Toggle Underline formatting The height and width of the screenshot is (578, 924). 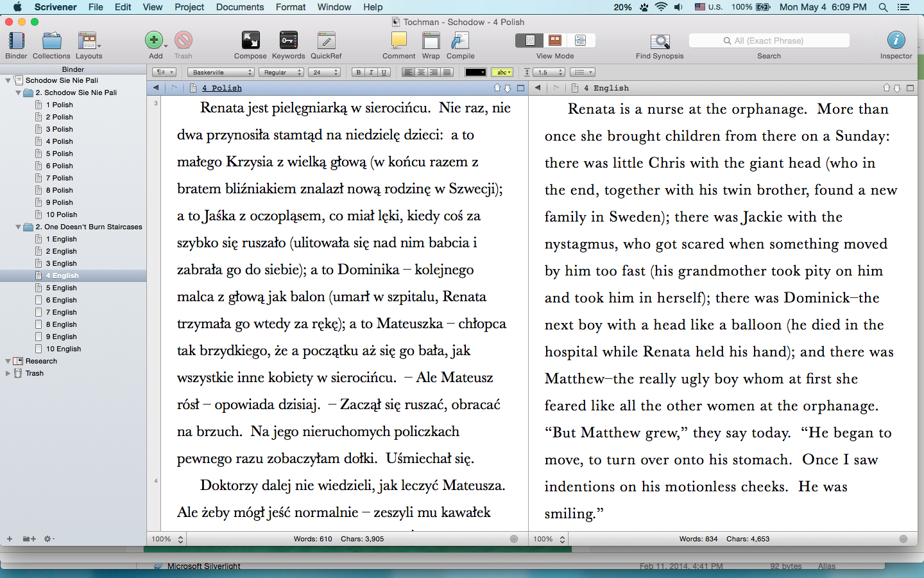pyautogui.click(x=384, y=73)
